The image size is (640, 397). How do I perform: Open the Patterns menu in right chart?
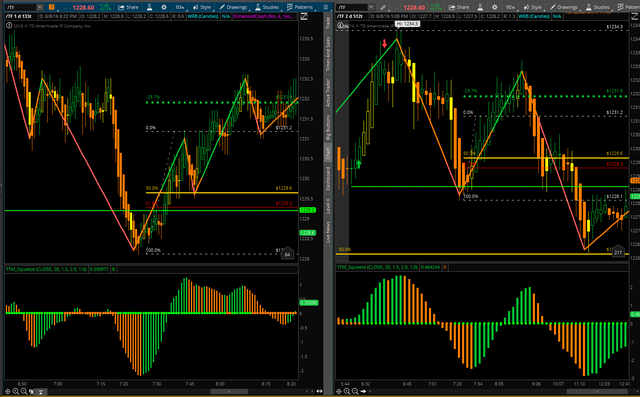click(630, 7)
